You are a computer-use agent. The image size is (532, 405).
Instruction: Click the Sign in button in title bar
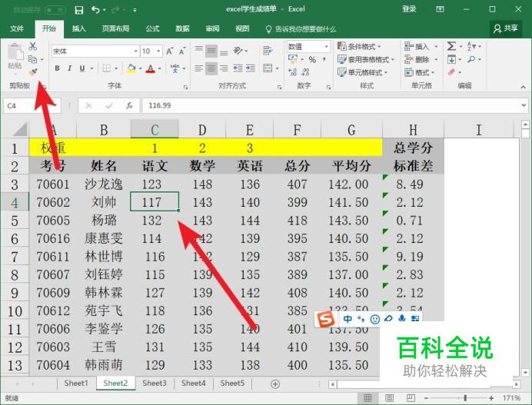pos(409,9)
